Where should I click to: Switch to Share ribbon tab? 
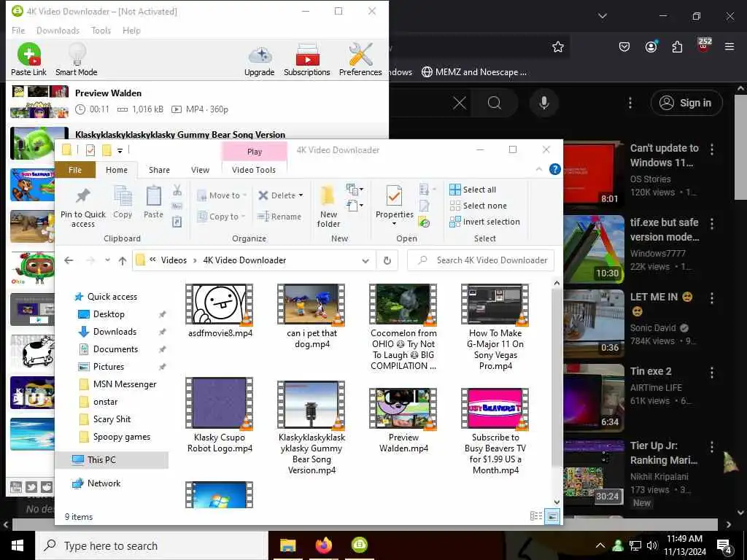pyautogui.click(x=159, y=170)
